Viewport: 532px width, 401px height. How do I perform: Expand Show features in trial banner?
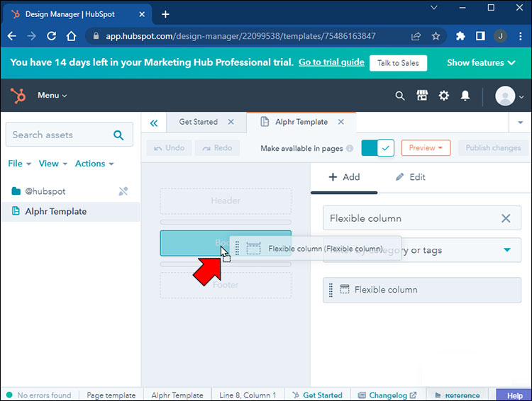pyautogui.click(x=481, y=63)
